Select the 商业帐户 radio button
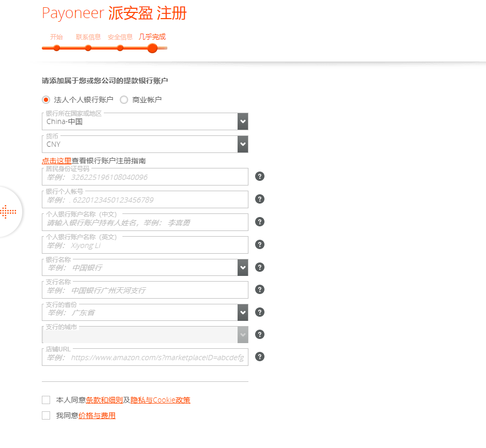Viewport: 486px width, 448px height. (x=123, y=99)
